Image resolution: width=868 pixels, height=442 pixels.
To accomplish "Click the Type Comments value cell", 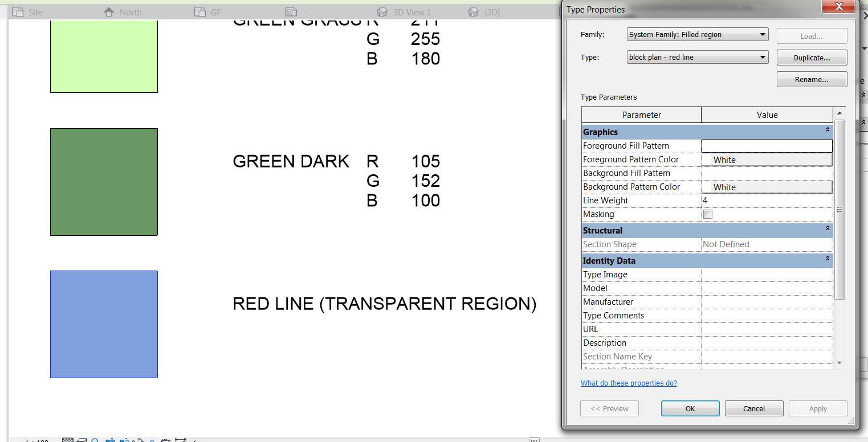I will [767, 316].
